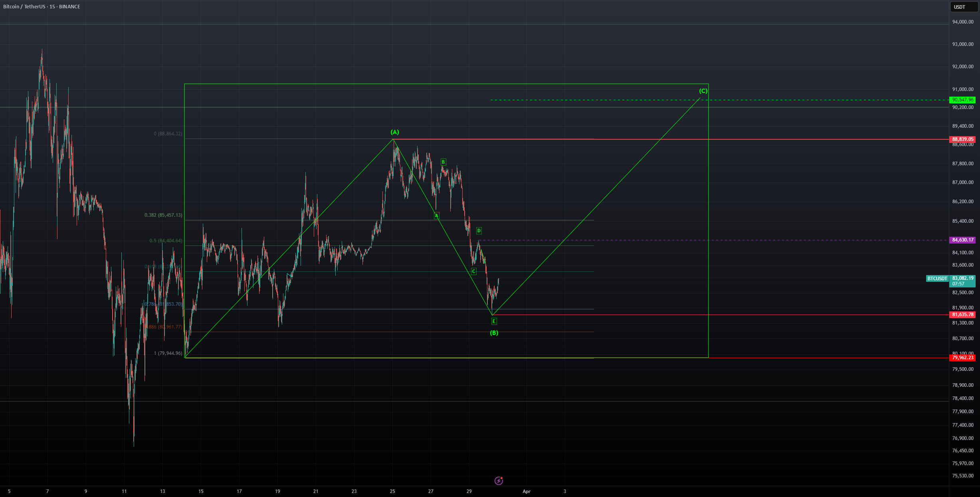This screenshot has width=980, height=497.
Task: Select the green 90,547.96 price label
Action: (x=963, y=100)
